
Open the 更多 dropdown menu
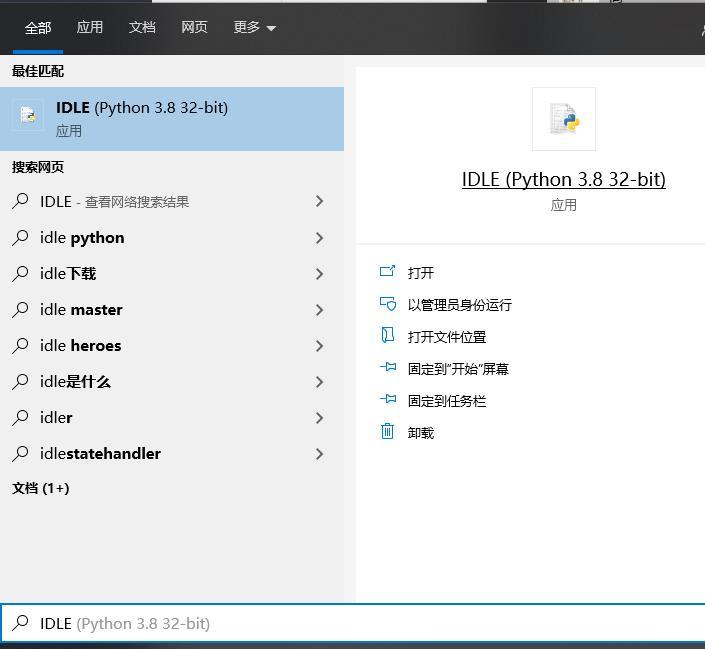pyautogui.click(x=254, y=27)
